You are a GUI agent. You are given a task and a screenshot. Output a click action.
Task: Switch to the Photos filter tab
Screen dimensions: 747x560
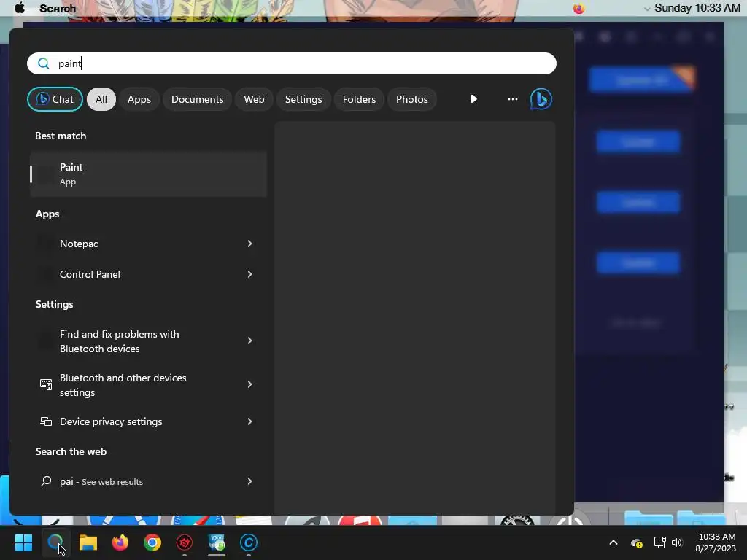[x=412, y=99]
